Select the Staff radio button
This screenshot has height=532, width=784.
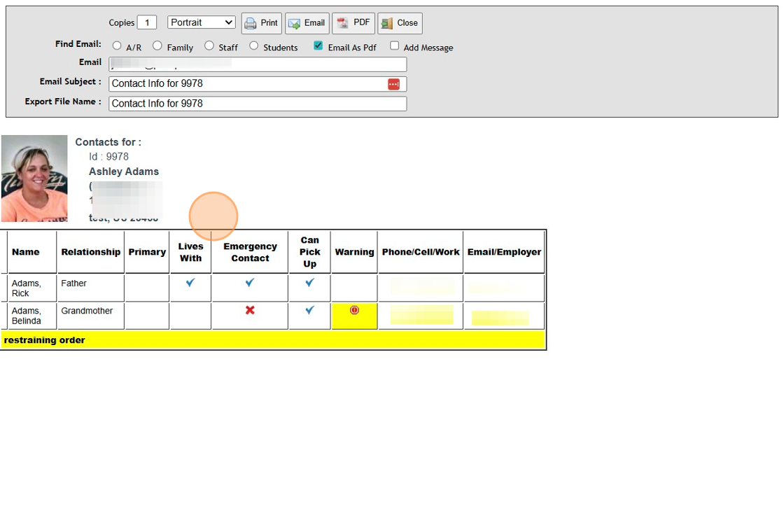209,45
